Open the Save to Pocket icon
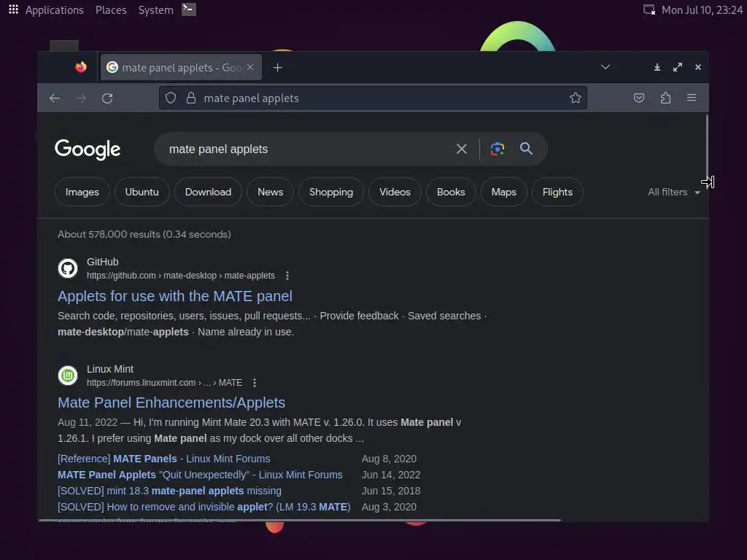The height and width of the screenshot is (560, 747). [x=639, y=98]
